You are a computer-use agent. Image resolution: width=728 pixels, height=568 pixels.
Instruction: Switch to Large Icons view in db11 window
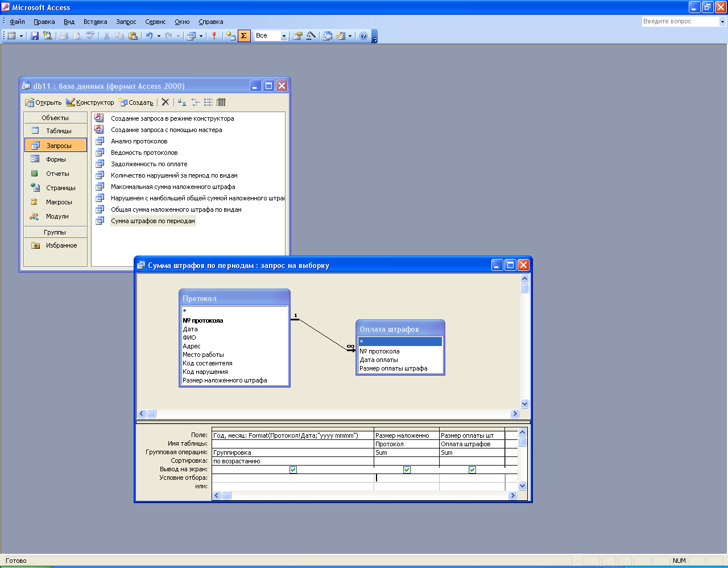(x=181, y=102)
